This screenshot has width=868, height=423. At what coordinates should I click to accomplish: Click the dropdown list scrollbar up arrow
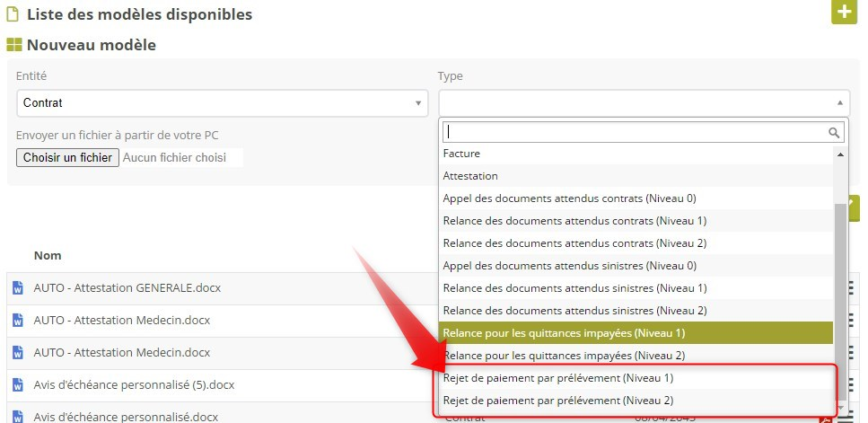click(841, 154)
